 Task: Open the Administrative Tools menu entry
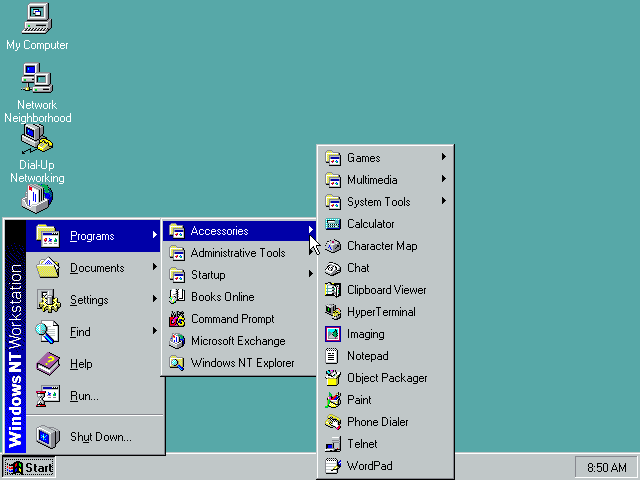click(239, 253)
